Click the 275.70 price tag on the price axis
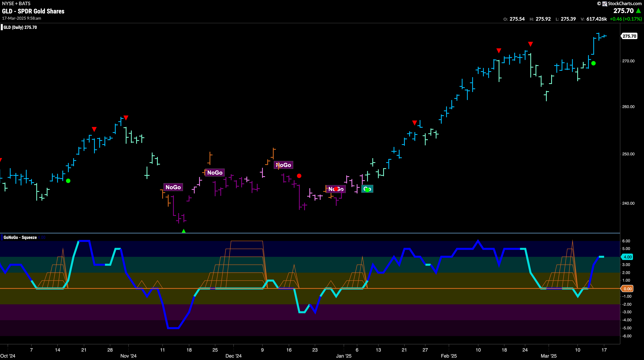Image resolution: width=644 pixels, height=360 pixels. [629, 36]
